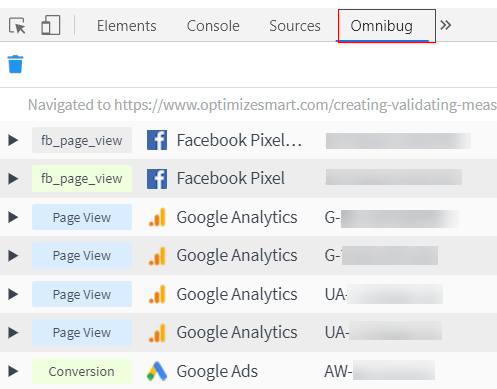Screen dimensions: 497x389
Task: Expand the second Facebook Pixel row arrow
Action: pyautogui.click(x=13, y=178)
